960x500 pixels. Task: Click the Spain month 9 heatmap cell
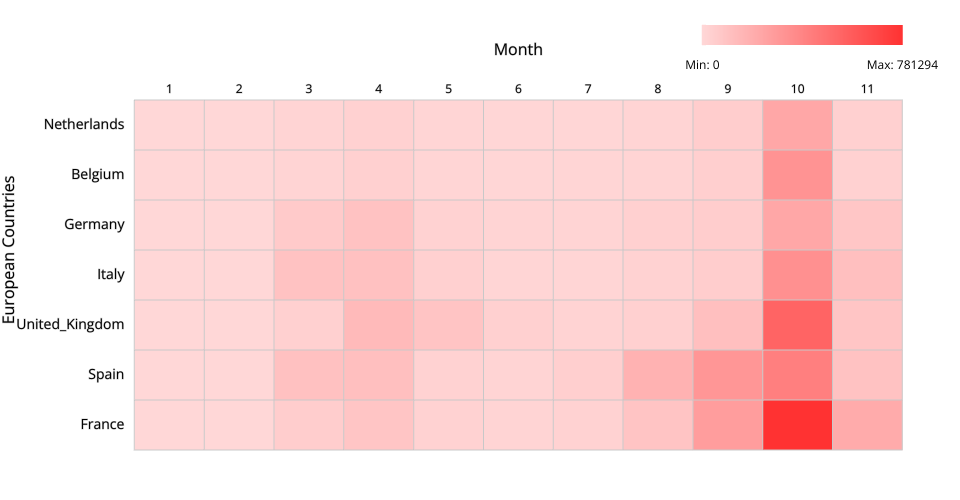point(728,375)
